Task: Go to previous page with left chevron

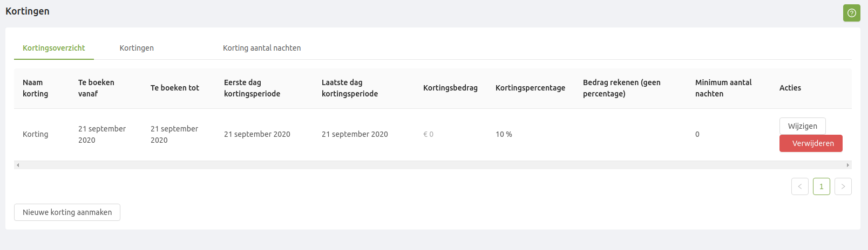Action: point(799,186)
